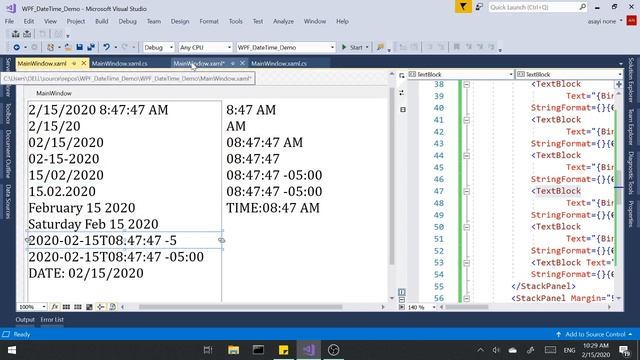Click the Navigate Backward toolbar icon
Screen dimensions: 640x360
pyautogui.click(x=16, y=47)
